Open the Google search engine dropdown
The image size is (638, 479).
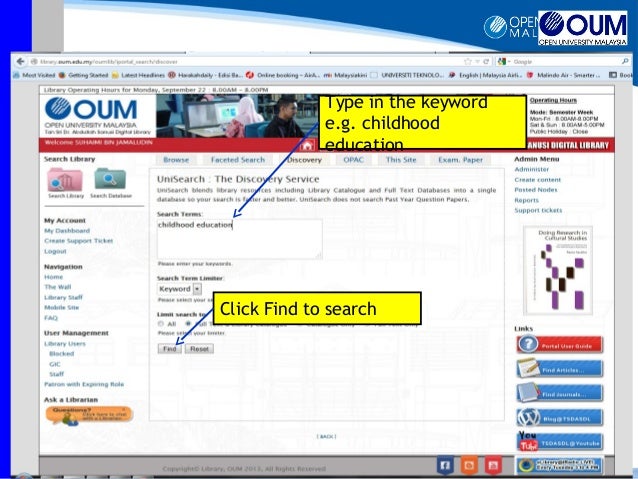pos(504,61)
